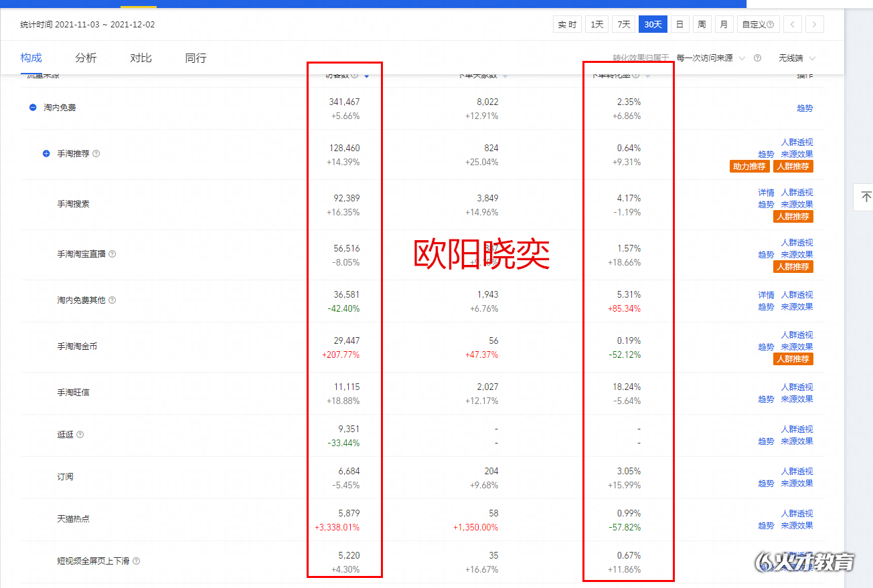Image resolution: width=873 pixels, height=588 pixels.
Task: Switch to 实时 time range
Action: click(567, 25)
